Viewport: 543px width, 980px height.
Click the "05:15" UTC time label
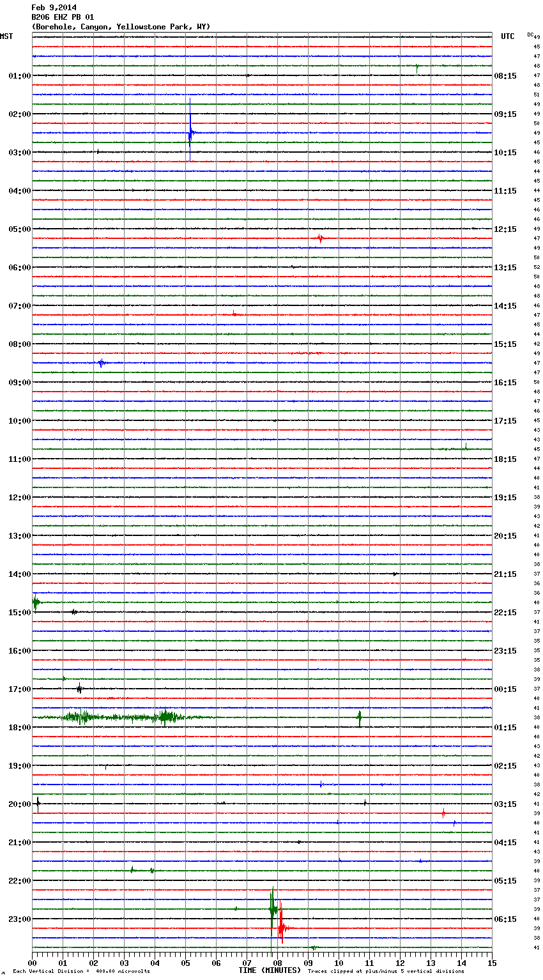505,881
